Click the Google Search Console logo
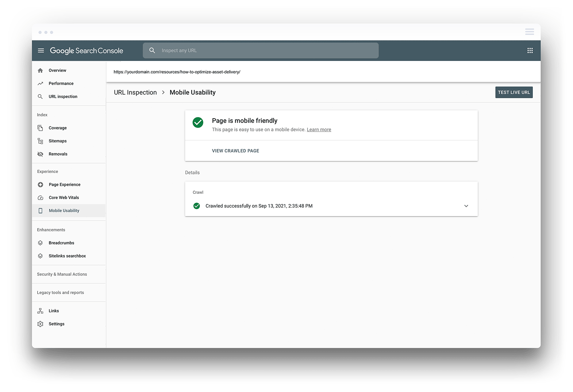Image resolution: width=573 pixels, height=392 pixels. pos(86,51)
